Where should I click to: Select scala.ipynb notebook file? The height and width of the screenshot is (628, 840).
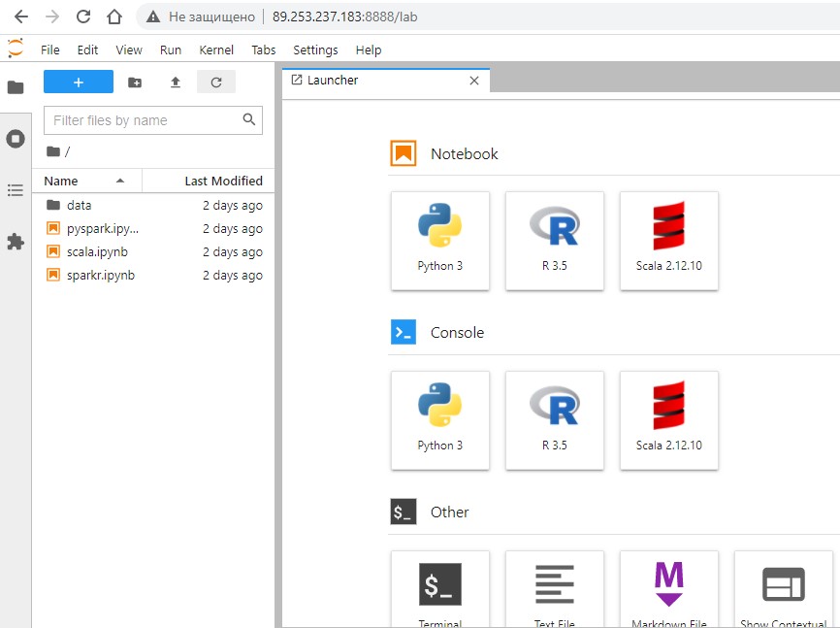(154, 251)
